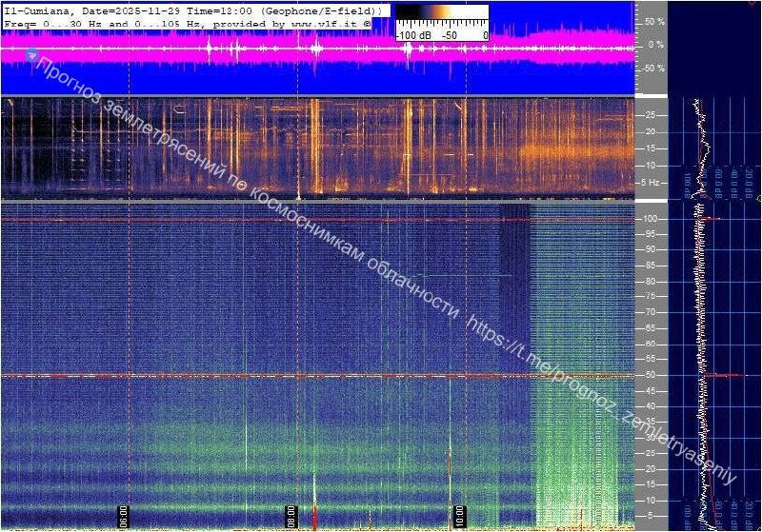The width and height of the screenshot is (762, 532).
Task: Click the 50 Hz peak in right spectrum plot
Action: 725,375
